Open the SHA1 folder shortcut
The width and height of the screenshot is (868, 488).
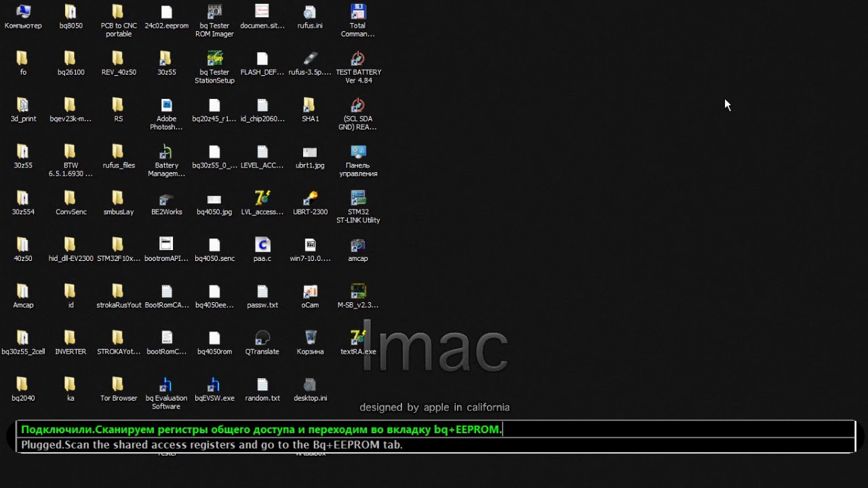click(x=310, y=110)
